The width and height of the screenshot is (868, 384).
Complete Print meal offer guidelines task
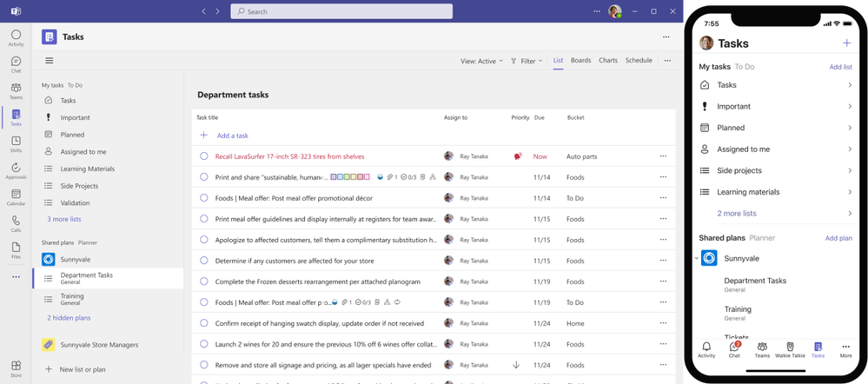click(x=203, y=219)
